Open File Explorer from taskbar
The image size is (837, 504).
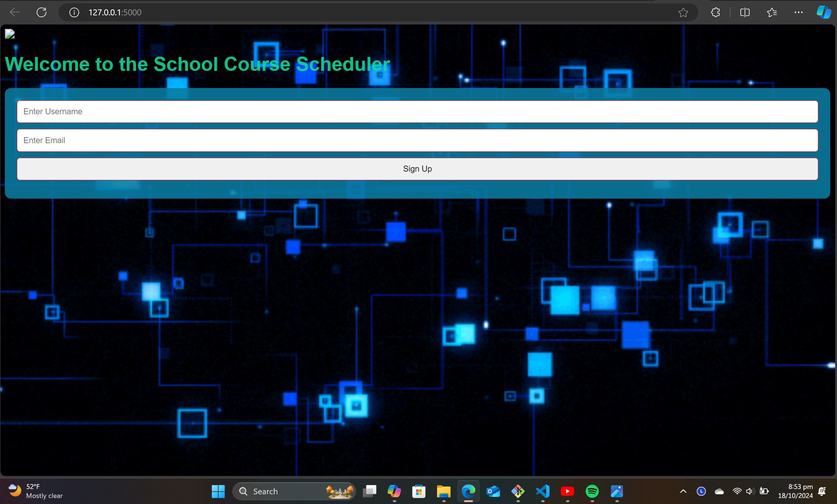click(443, 491)
